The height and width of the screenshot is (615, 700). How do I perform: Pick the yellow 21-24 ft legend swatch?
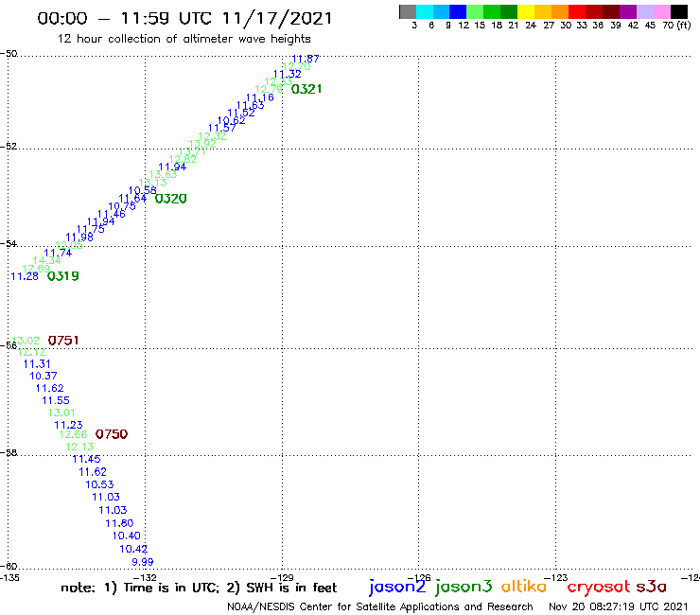(526, 11)
